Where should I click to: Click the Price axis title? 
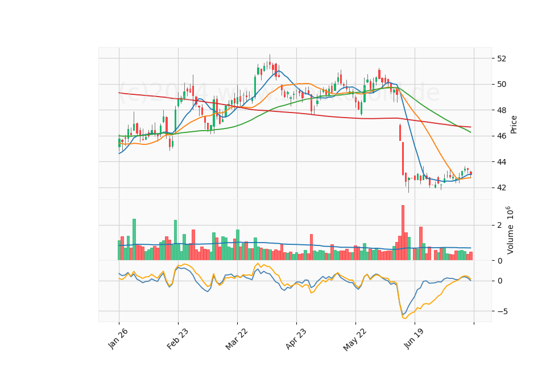point(514,124)
